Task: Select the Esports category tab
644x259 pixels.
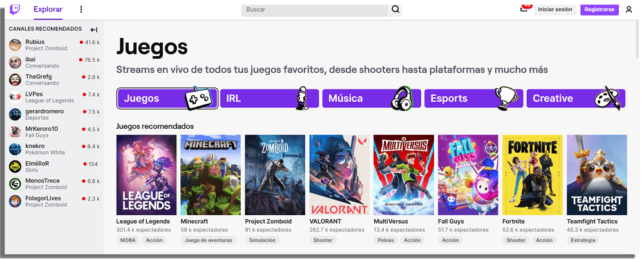Action: 473,99
